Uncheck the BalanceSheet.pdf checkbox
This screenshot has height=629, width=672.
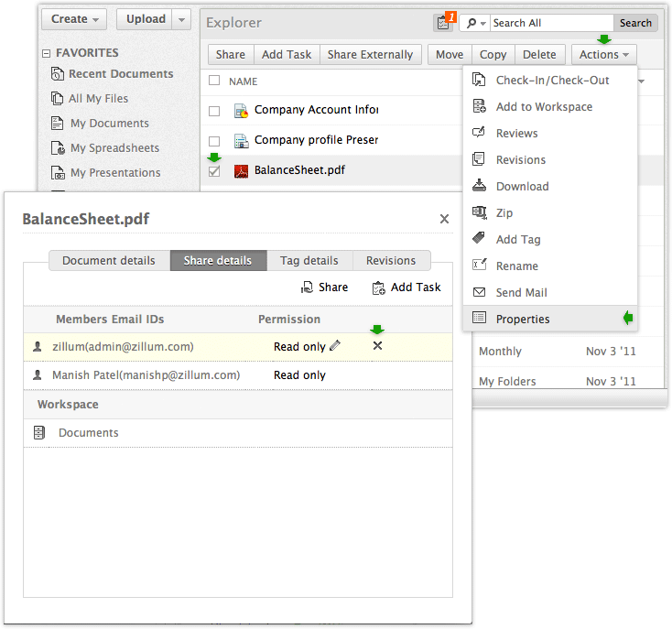click(214, 171)
